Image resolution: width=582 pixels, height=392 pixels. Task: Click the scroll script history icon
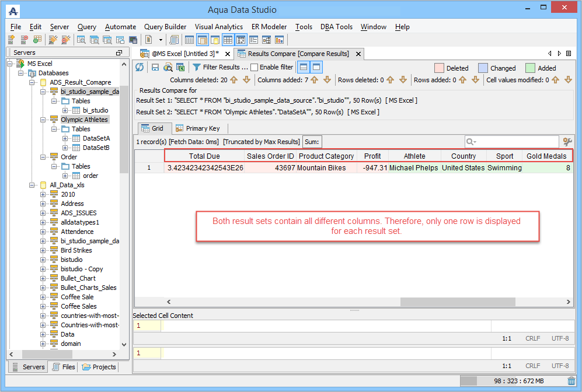pyautogui.click(x=174, y=39)
